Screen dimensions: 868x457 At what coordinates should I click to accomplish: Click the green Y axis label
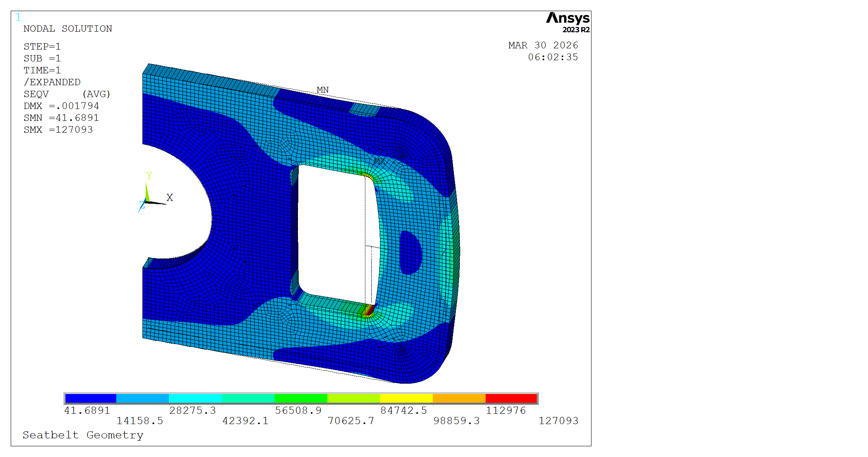[x=149, y=176]
